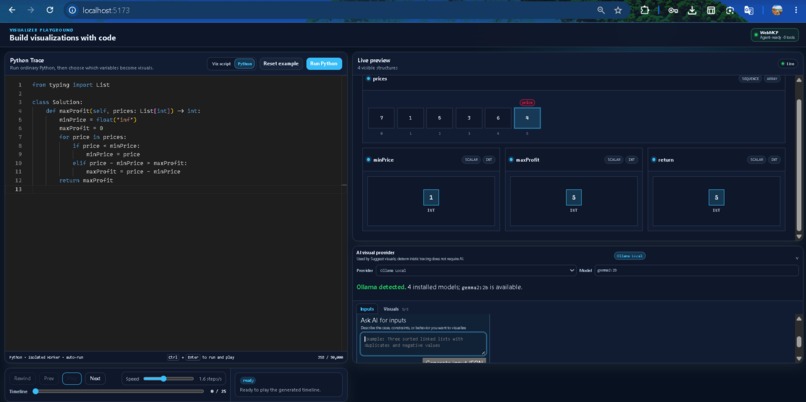This screenshot has height=402, width=806.
Task: Click the Live preview scrollbar down arrow
Action: 799,236
